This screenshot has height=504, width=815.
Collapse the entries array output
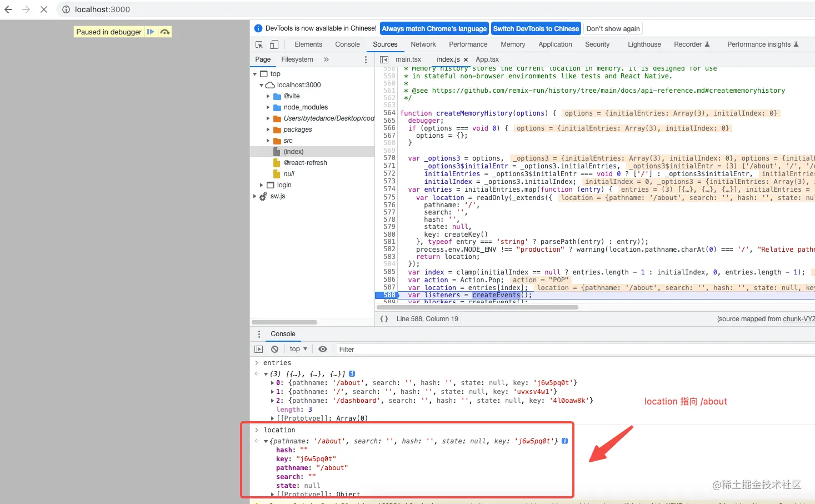266,374
